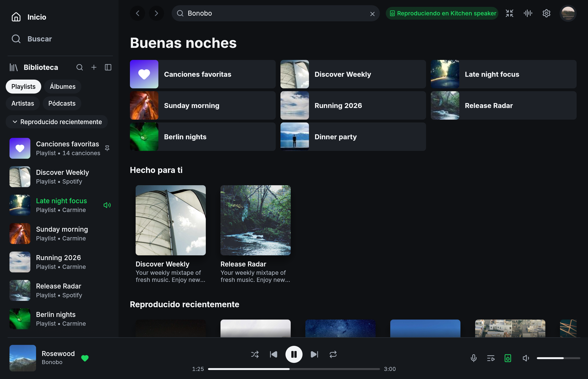The height and width of the screenshot is (379, 588).
Task: Click the minimize view arrows icon
Action: [x=510, y=13]
